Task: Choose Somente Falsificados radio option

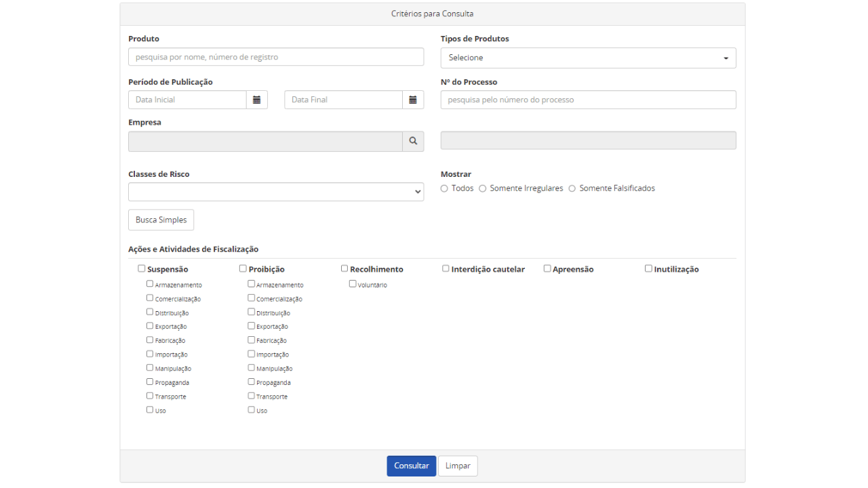Action: tap(572, 188)
